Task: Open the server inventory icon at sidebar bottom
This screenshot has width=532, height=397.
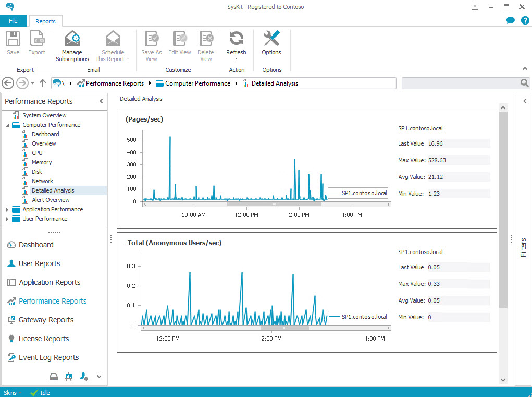Action: click(x=54, y=376)
